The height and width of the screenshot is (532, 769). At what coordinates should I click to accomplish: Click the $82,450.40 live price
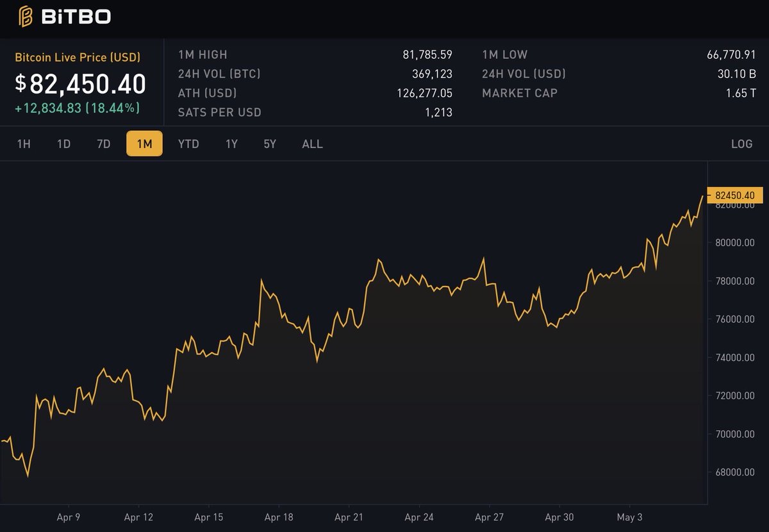[x=81, y=84]
